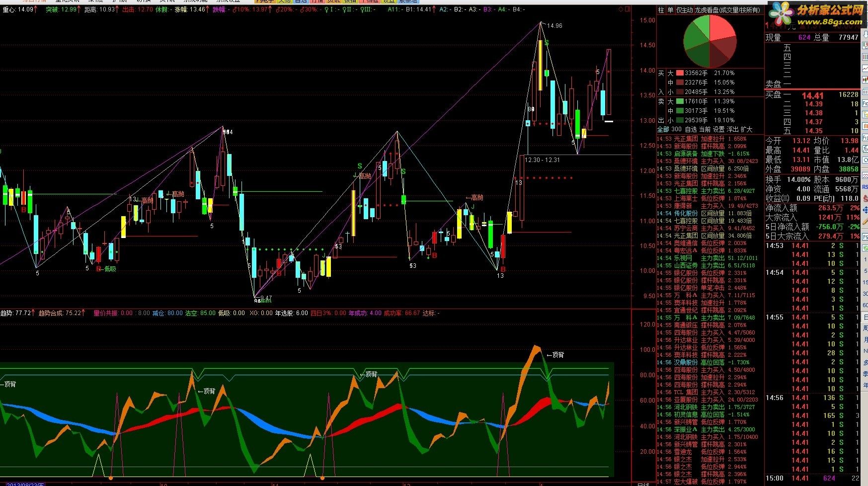The image size is (868, 486).
Task: Select the candlestick chart icon in right toolbar
Action: (865, 80)
